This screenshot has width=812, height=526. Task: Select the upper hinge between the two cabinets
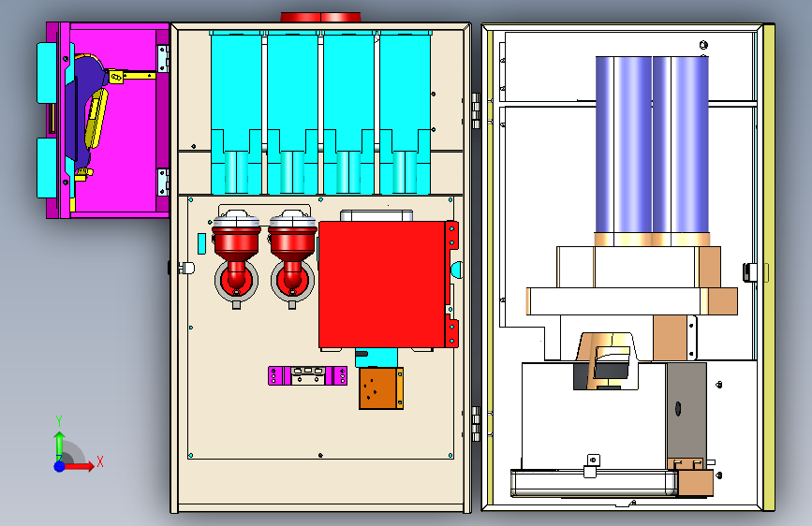(x=477, y=110)
